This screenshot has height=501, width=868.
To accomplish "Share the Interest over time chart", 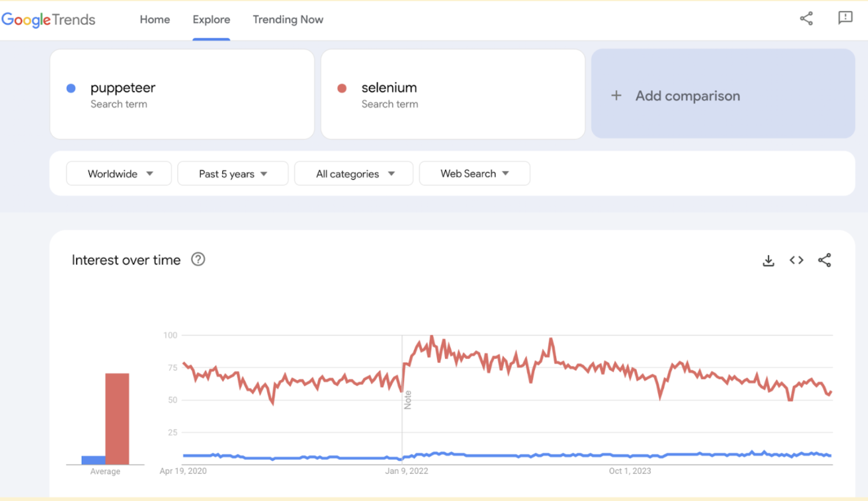I will coord(824,260).
